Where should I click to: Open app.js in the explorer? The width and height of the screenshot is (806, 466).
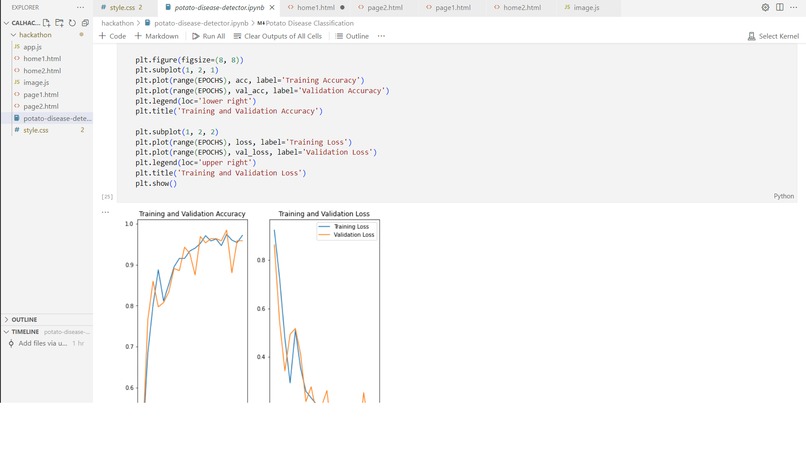[32, 47]
